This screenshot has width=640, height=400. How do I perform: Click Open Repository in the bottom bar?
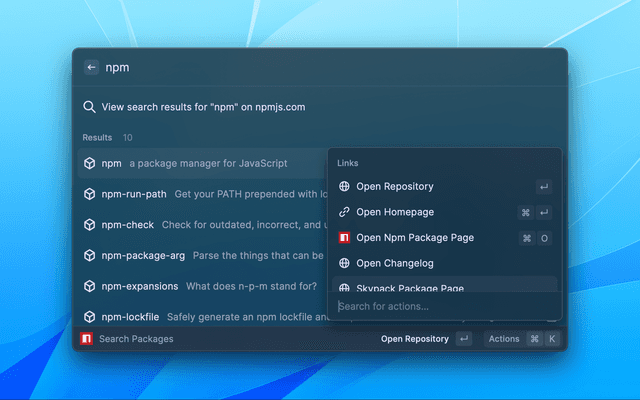(414, 339)
